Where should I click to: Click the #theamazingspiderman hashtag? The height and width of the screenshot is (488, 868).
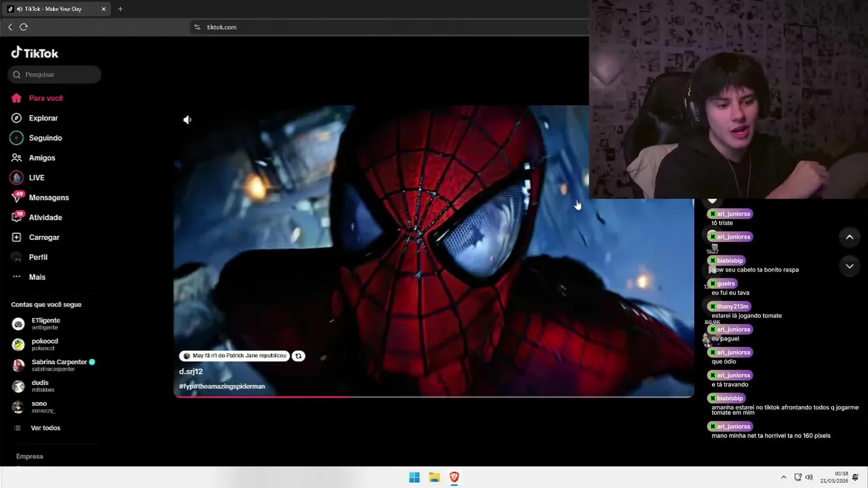(229, 386)
